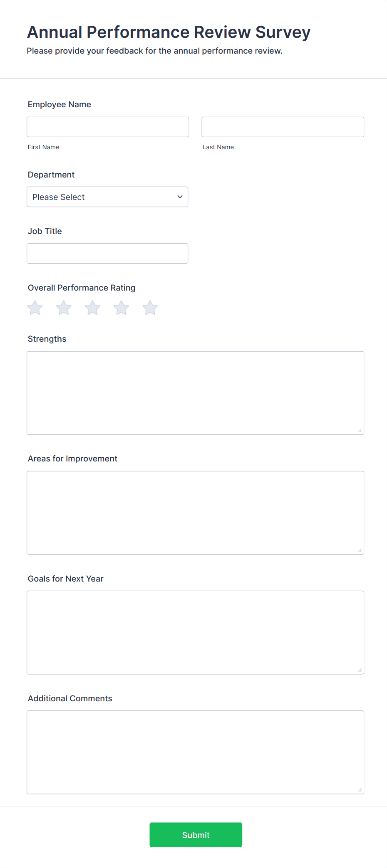The width and height of the screenshot is (387, 868).
Task: Give a one-star performance rating
Action: (x=35, y=308)
